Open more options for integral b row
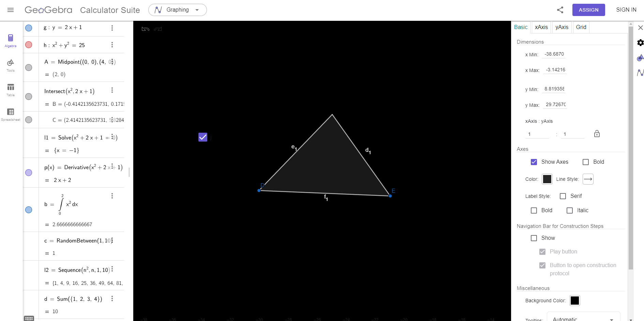This screenshot has height=321, width=644. [112, 196]
